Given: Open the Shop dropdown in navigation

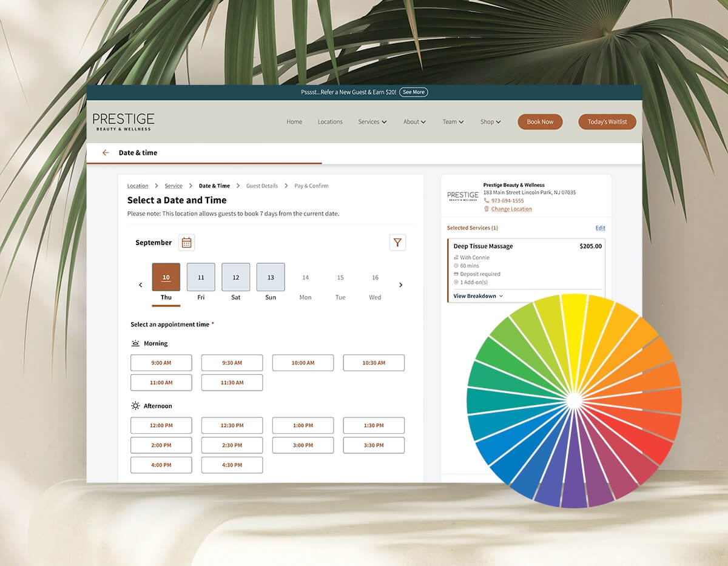Looking at the screenshot, I should [491, 122].
